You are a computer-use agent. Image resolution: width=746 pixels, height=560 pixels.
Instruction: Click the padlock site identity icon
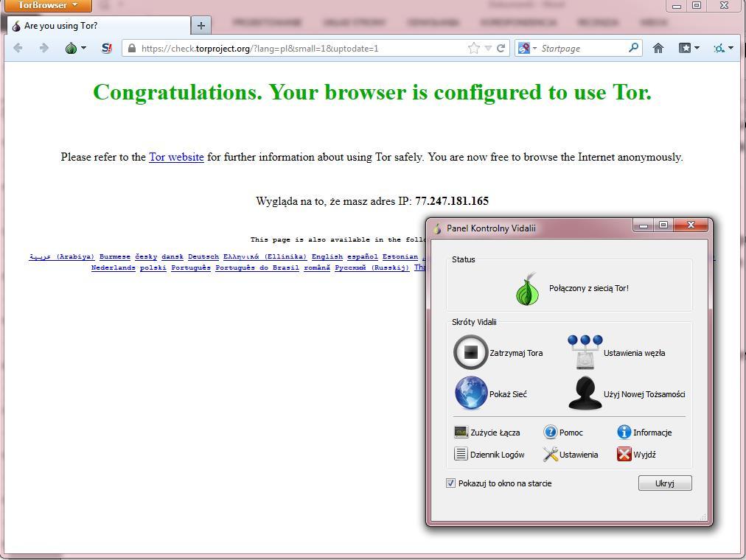point(132,49)
